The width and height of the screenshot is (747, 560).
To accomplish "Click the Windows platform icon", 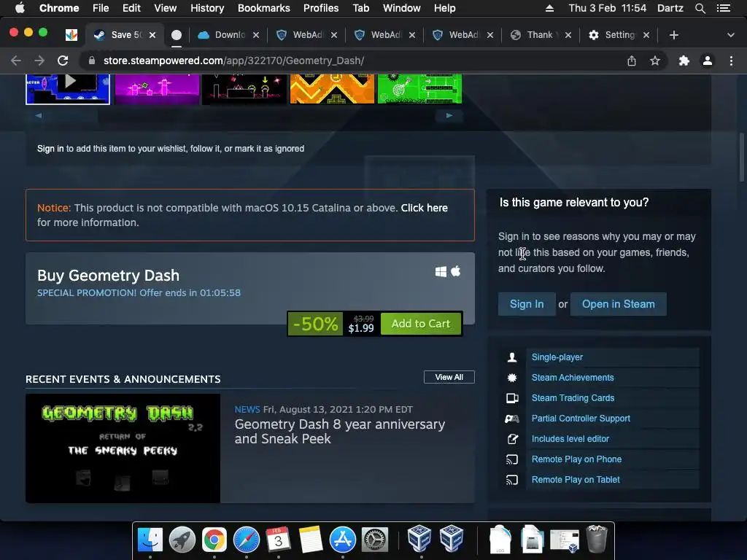I will (x=441, y=271).
